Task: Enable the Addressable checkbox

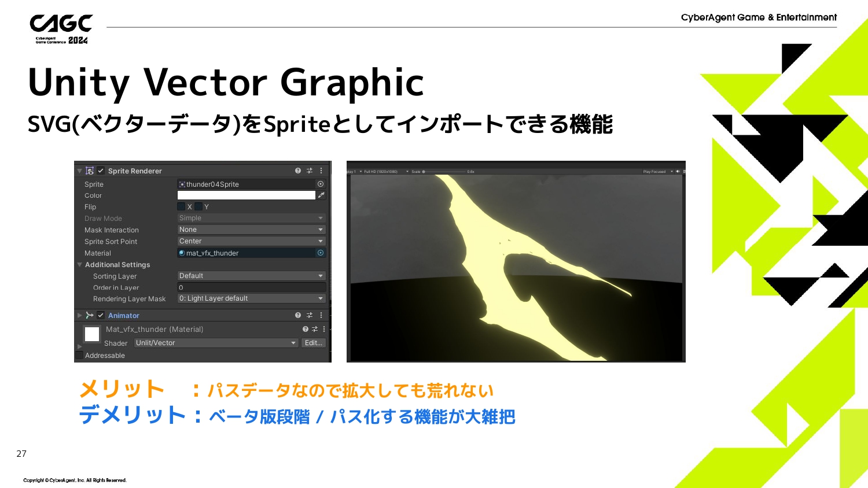Action: (80, 355)
